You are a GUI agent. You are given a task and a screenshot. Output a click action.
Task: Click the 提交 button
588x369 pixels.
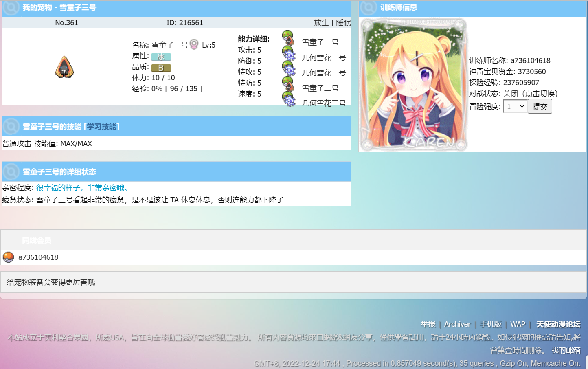tap(540, 106)
